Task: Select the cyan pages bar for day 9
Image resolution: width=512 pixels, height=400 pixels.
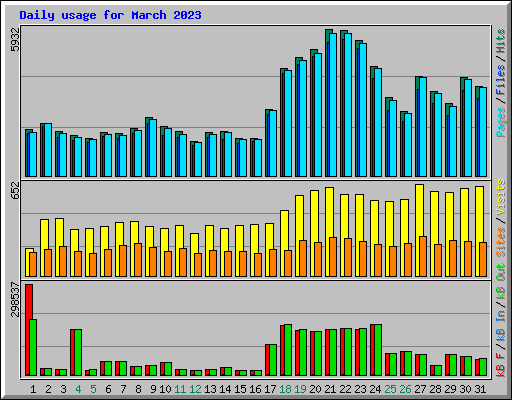Action: (153, 148)
